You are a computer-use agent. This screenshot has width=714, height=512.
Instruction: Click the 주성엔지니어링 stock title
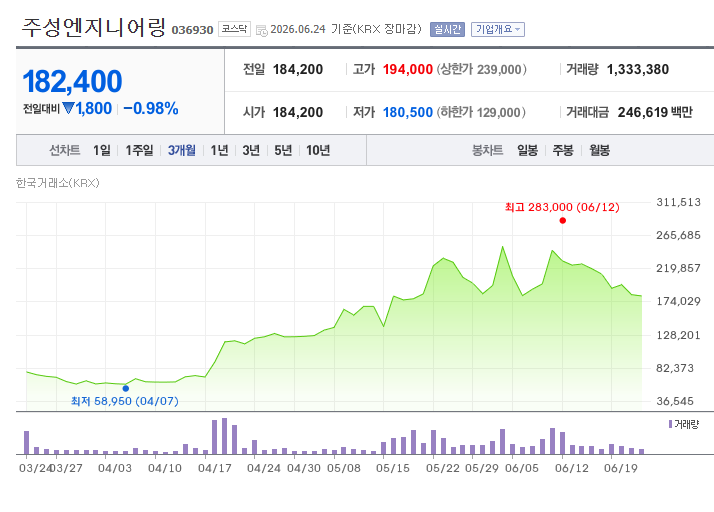[x=93, y=27]
